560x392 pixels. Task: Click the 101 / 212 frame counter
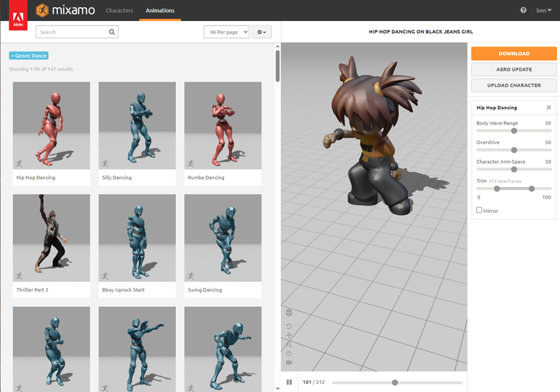313,382
